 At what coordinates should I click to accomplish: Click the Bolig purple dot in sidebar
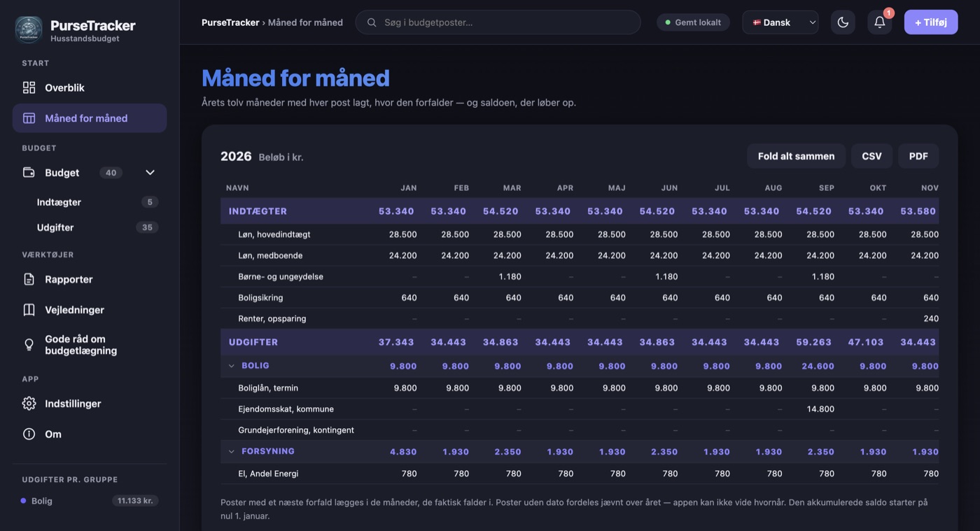pos(23,501)
